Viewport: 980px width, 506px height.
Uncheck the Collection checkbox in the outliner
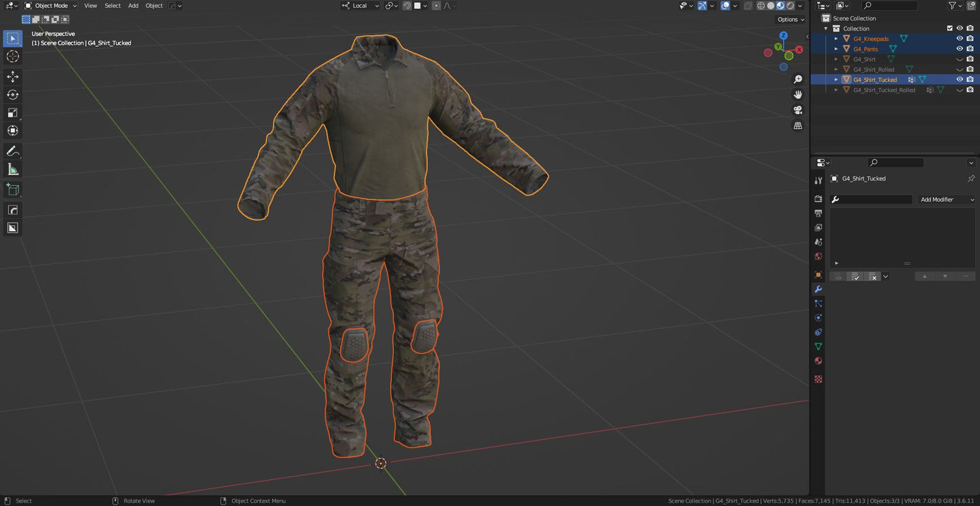point(949,28)
